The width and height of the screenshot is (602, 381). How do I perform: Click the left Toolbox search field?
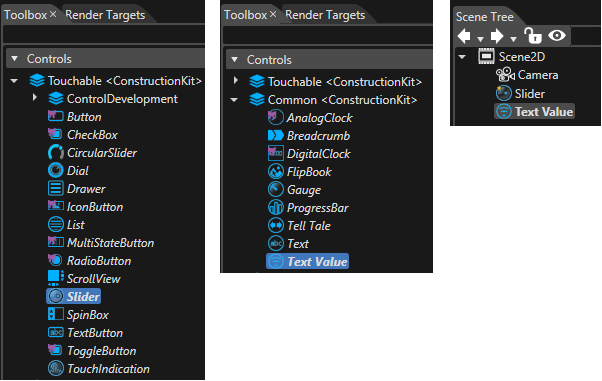point(104,35)
